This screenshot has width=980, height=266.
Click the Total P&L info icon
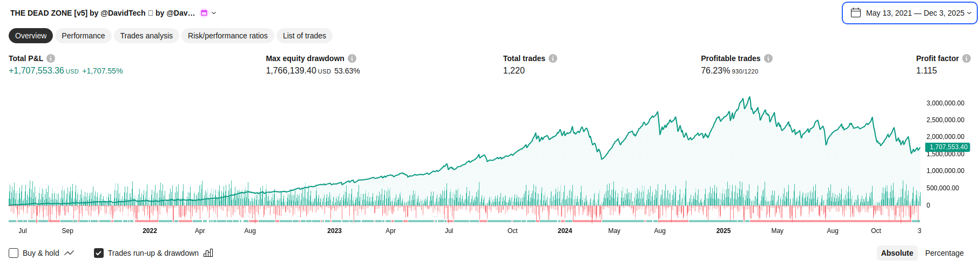(51, 58)
